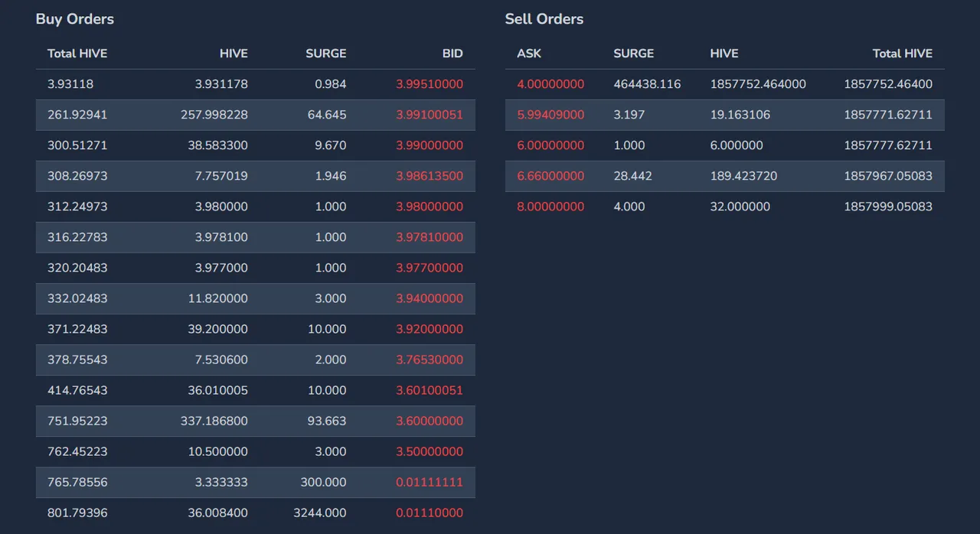Click the BID column header
Viewport: 980px width, 534px height.
(452, 54)
